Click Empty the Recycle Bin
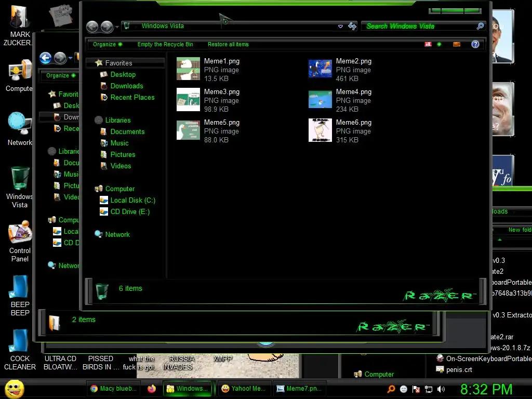The width and height of the screenshot is (532, 399). (x=165, y=44)
